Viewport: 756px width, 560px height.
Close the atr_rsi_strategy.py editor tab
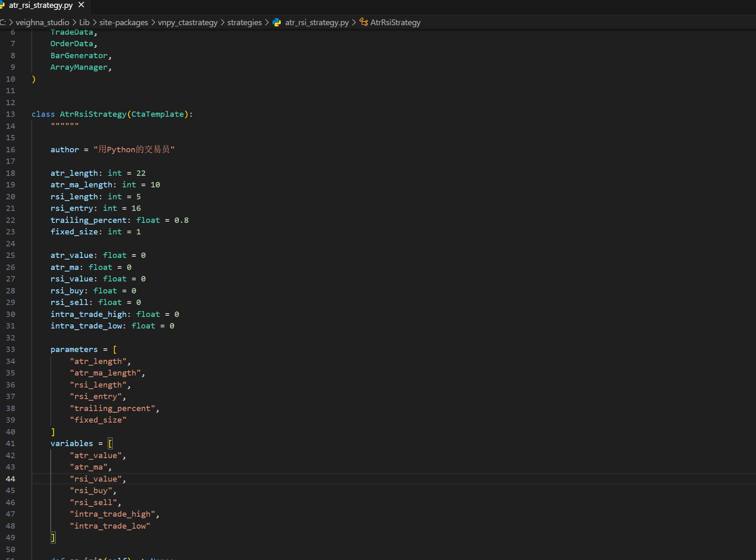coord(81,5)
